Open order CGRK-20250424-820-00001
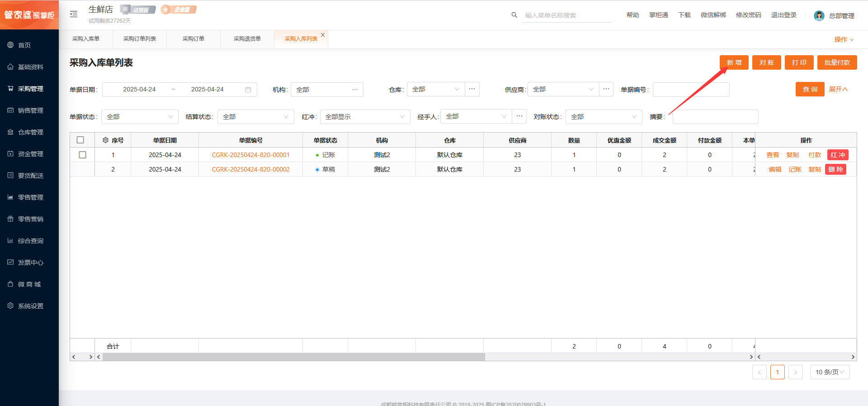Viewport: 868px width, 406px height. [250, 155]
